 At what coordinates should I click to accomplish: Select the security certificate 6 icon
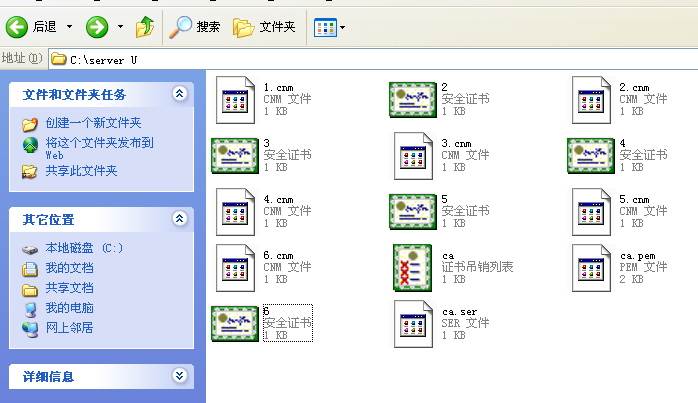pos(235,324)
